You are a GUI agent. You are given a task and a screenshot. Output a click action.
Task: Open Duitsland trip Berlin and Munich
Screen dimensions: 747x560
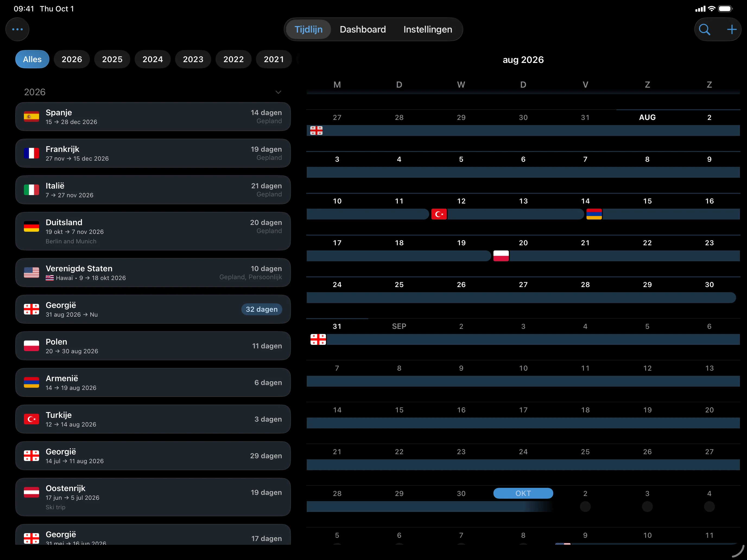(153, 231)
